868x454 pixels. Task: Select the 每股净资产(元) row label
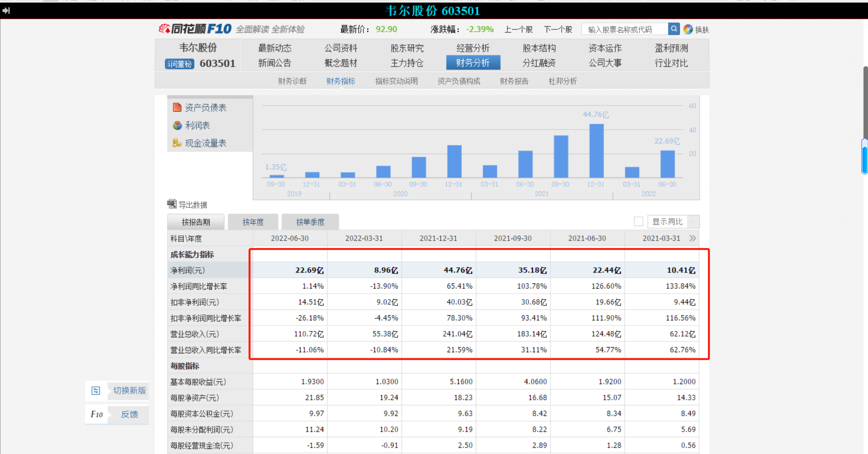tap(195, 398)
